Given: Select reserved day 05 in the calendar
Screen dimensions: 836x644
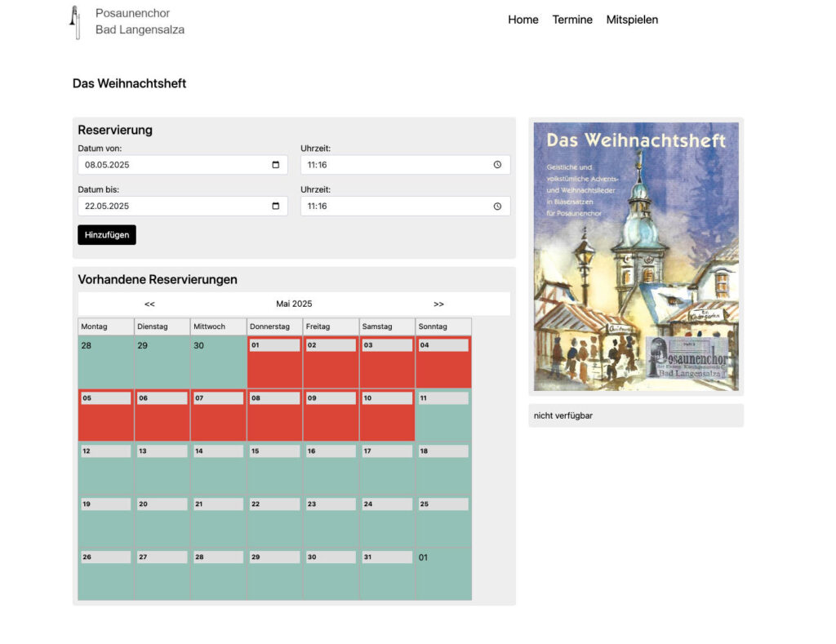Looking at the screenshot, I should tap(105, 415).
